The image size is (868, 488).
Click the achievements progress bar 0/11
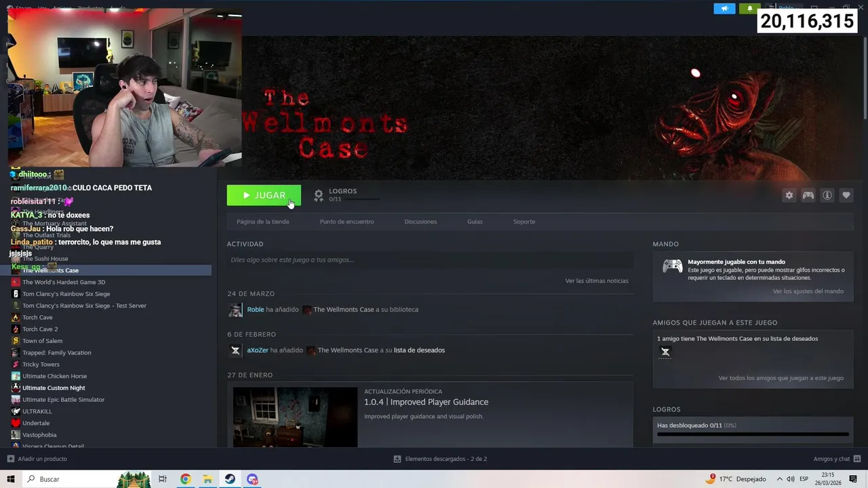point(753,434)
